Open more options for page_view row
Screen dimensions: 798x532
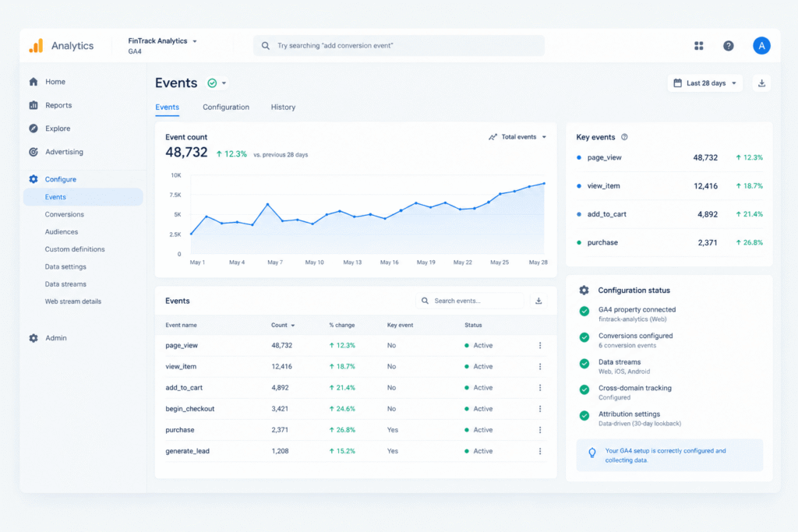[x=540, y=345]
